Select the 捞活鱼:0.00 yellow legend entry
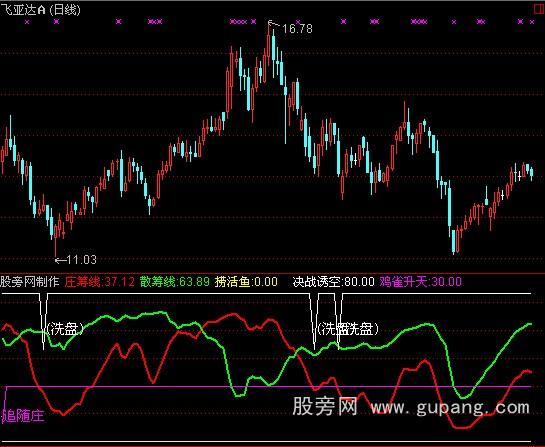The height and width of the screenshot is (447, 545). tap(246, 282)
